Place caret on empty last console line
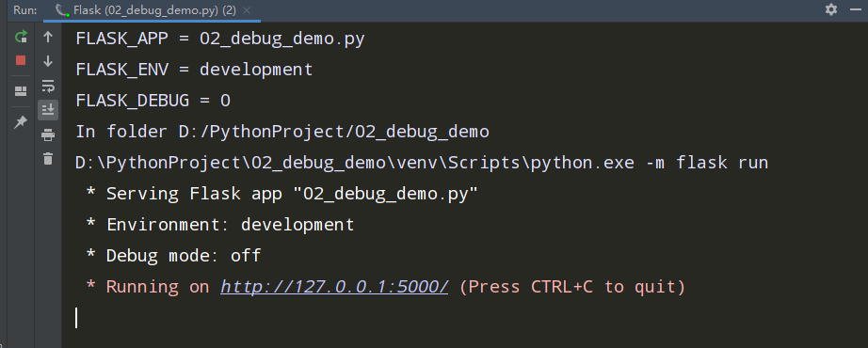 click(x=76, y=318)
